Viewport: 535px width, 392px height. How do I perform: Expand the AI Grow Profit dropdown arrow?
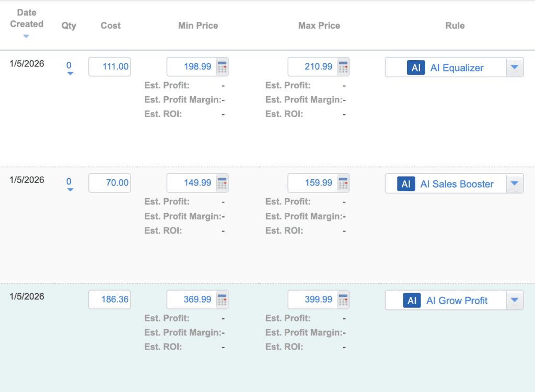(x=514, y=300)
